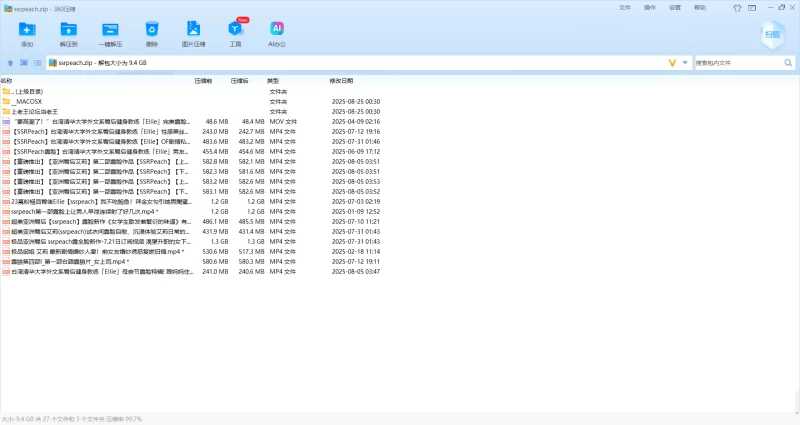The height and width of the screenshot is (425, 800).
Task: Click the 583.2 MB size cell
Action: (215, 182)
